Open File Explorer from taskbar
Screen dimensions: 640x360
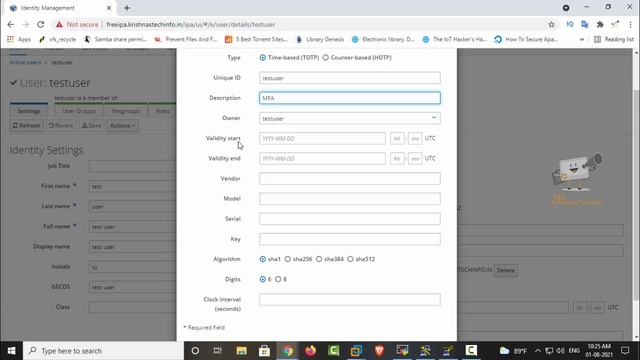pos(241,351)
